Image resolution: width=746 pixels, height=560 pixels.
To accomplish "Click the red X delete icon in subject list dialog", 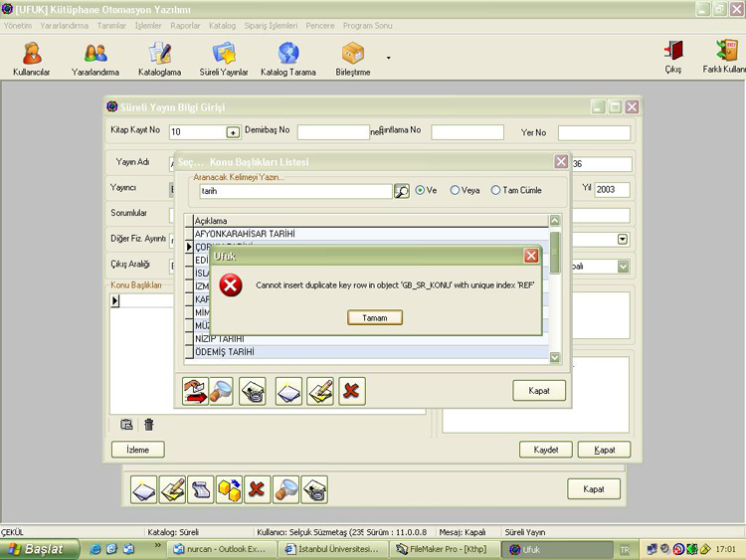I will [351, 391].
